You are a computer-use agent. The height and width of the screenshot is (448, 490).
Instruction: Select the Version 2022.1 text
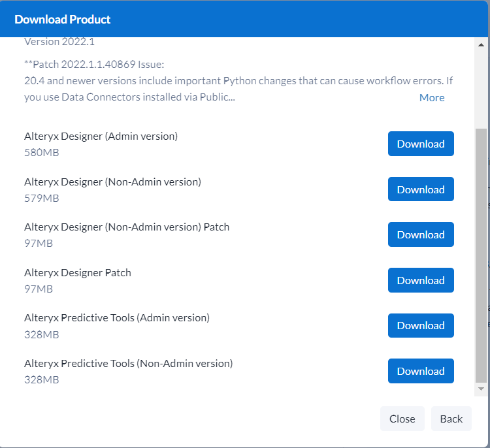coord(59,42)
